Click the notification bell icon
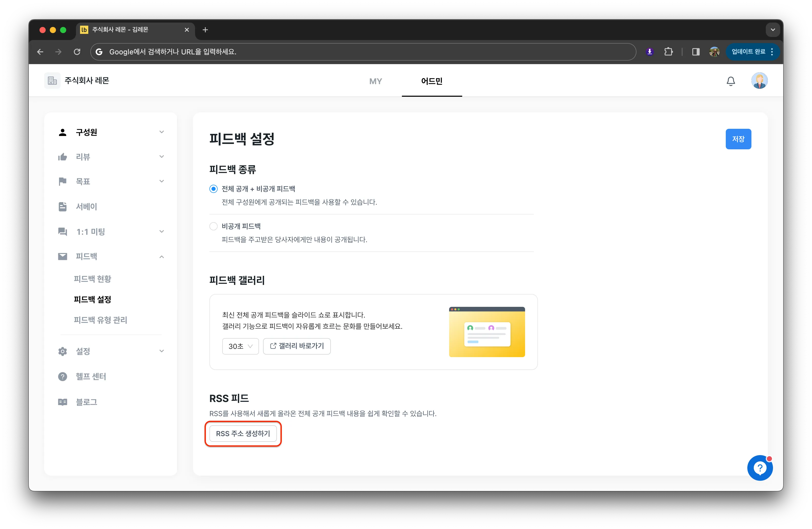 (730, 81)
